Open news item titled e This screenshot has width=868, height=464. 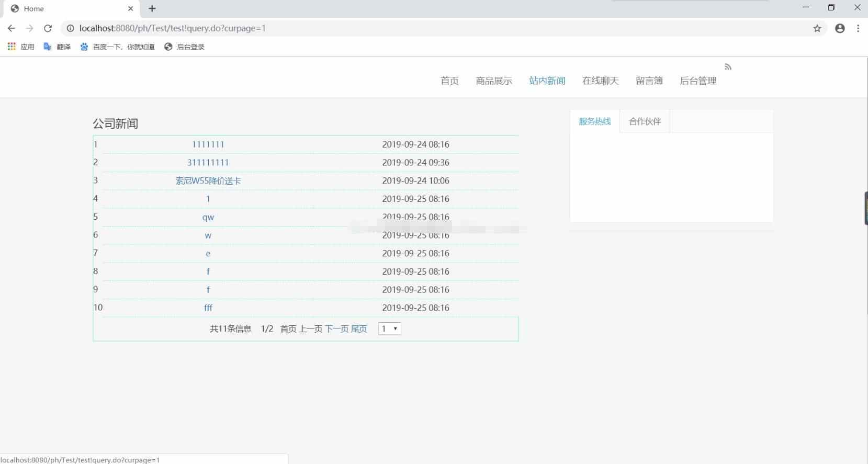208,253
